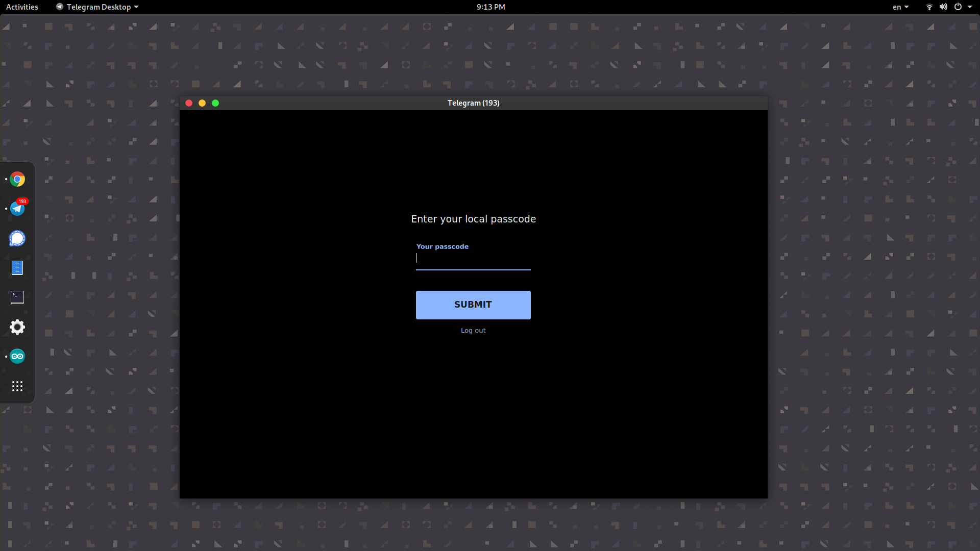Open volume icon in top bar
Viewport: 980px width, 551px height.
point(943,7)
